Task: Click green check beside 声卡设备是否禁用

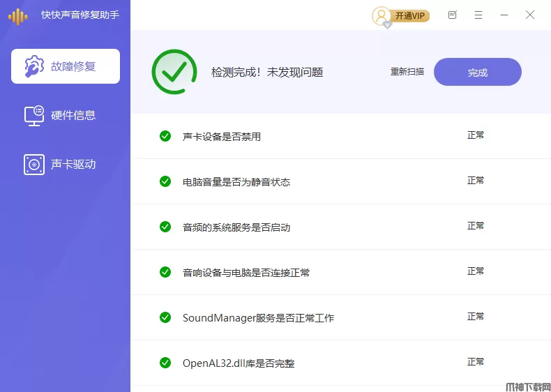Action: click(165, 136)
